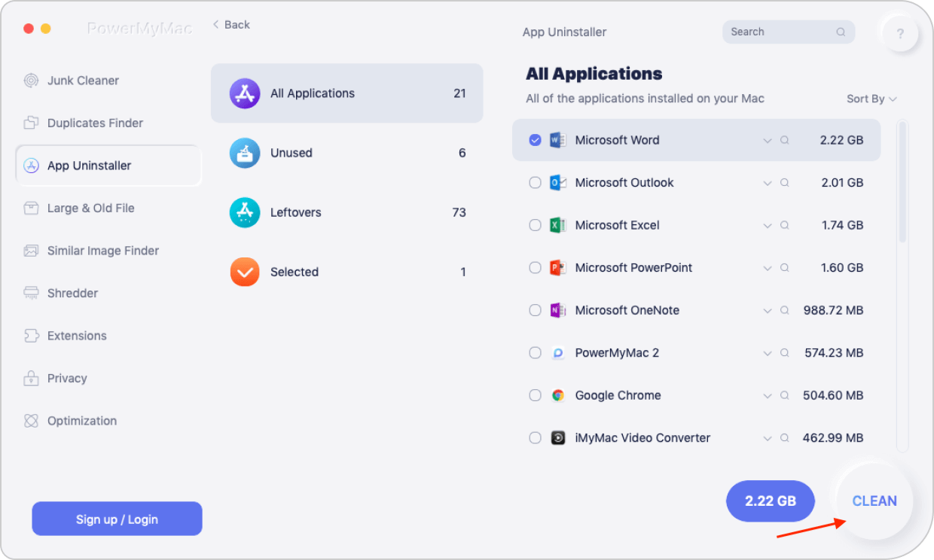This screenshot has width=934, height=560.
Task: Open the Sort By dropdown
Action: click(x=871, y=99)
